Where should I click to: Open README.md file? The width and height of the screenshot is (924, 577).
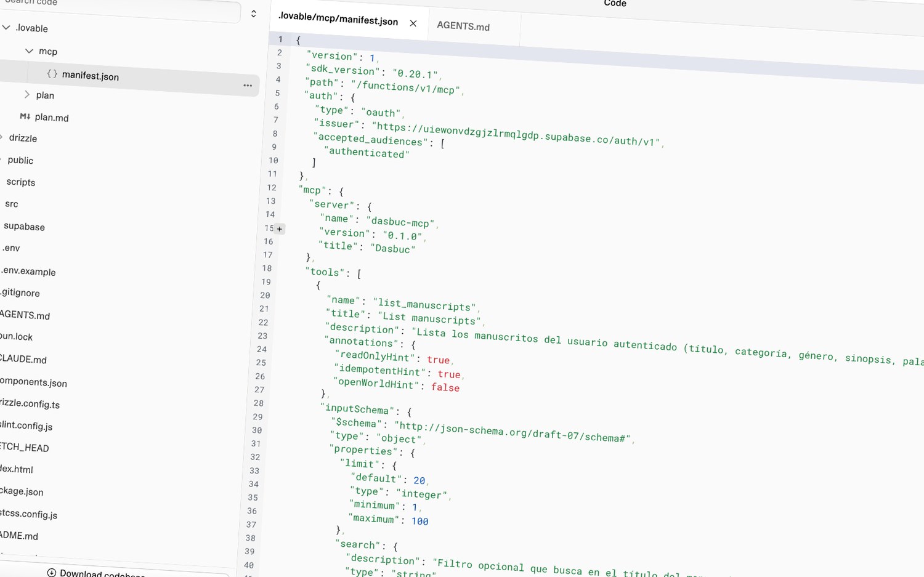tap(18, 535)
